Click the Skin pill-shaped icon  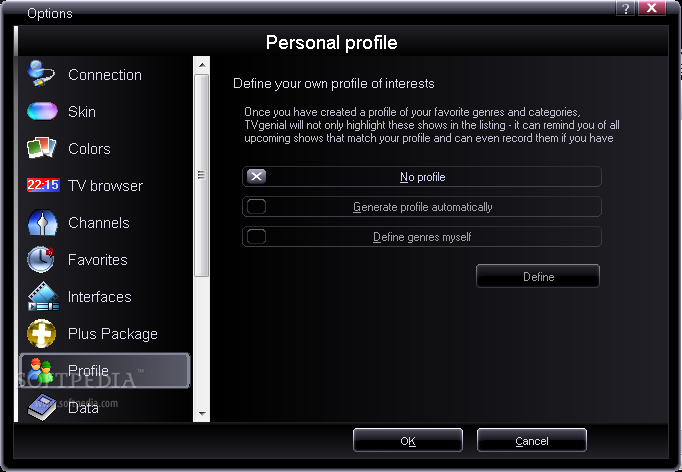(42, 111)
